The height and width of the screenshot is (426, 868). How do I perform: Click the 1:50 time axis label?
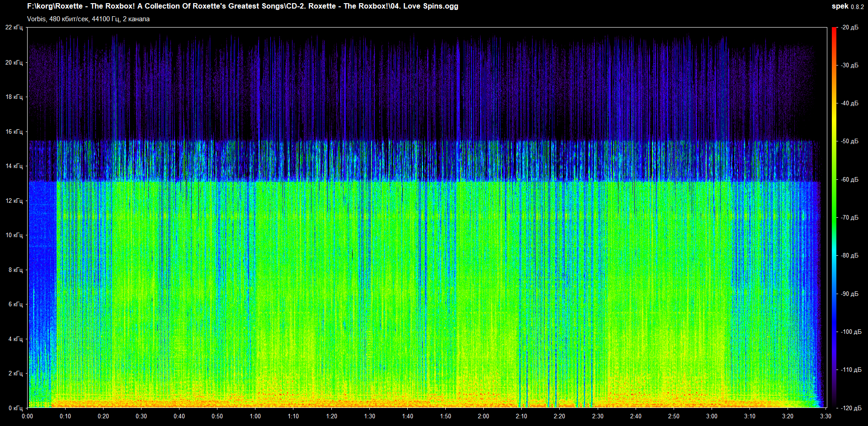coord(445,416)
